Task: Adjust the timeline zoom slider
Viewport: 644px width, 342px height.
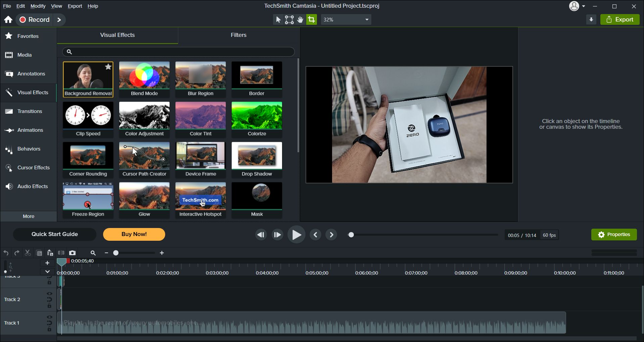Action: [x=116, y=253]
